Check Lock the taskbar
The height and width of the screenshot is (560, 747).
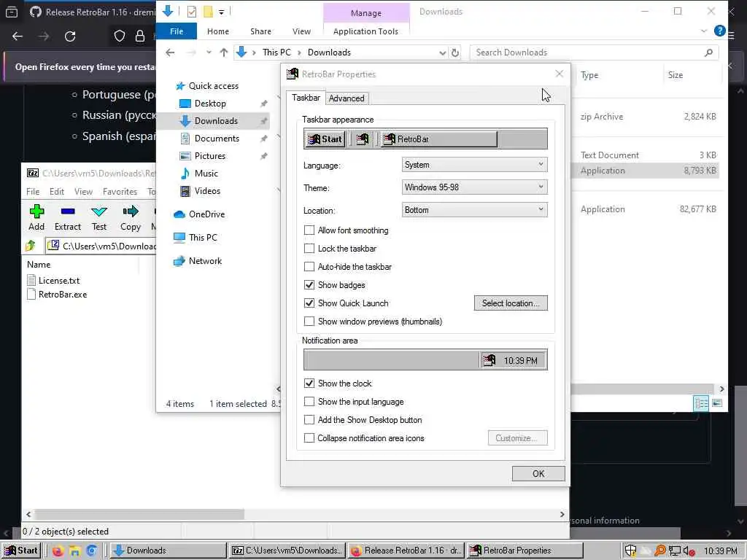(x=309, y=249)
